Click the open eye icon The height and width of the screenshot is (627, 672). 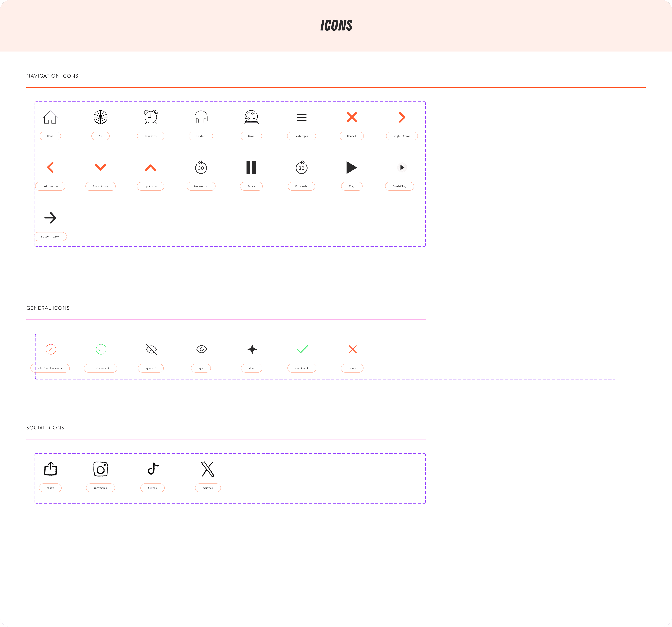tap(202, 349)
